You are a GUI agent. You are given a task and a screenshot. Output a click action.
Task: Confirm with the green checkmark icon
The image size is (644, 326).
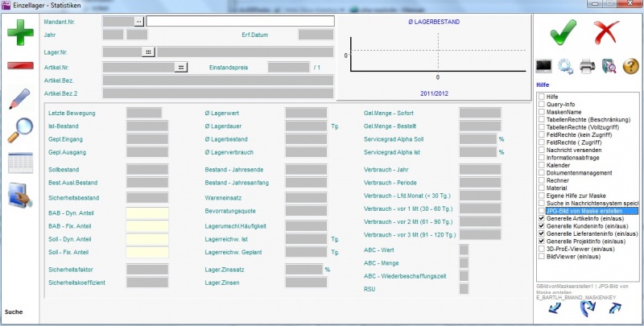pyautogui.click(x=563, y=34)
